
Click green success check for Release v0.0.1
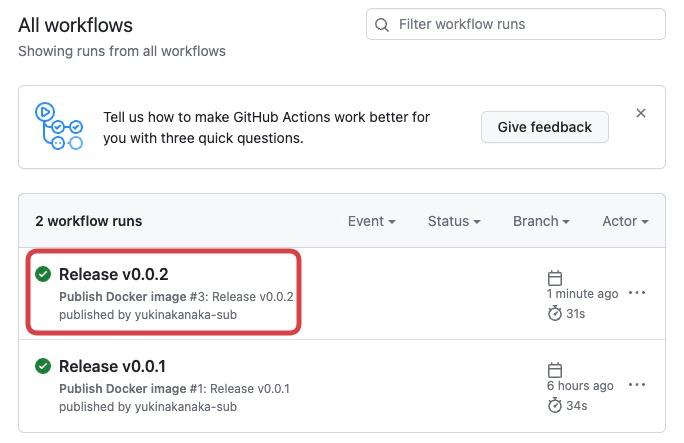click(43, 366)
